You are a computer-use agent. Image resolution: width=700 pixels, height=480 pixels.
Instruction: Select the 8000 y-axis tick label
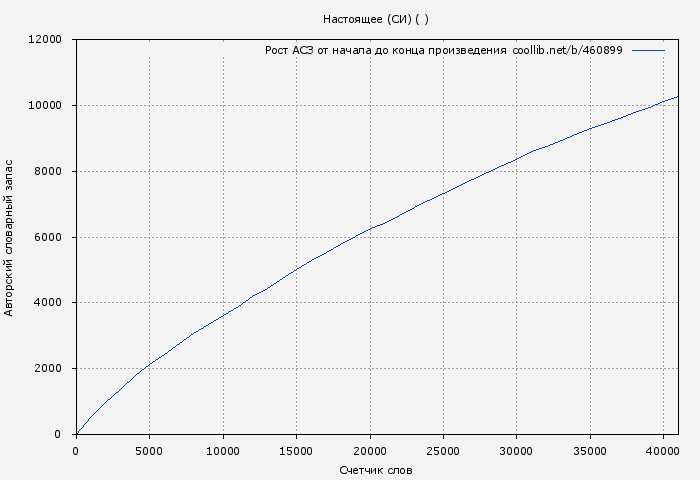48,172
